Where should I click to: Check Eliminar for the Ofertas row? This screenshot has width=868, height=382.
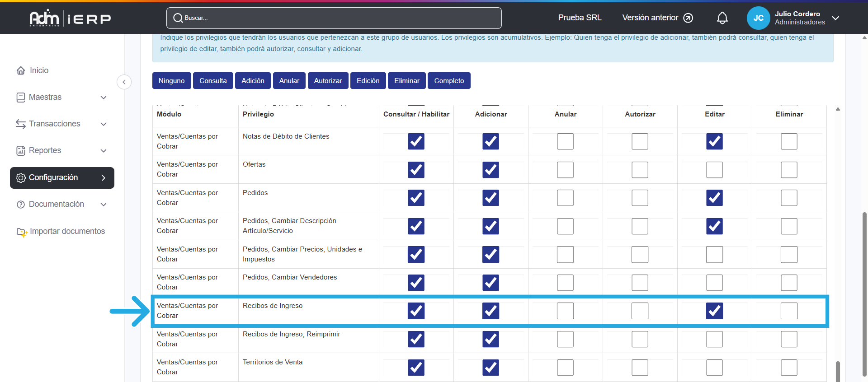[x=789, y=170]
